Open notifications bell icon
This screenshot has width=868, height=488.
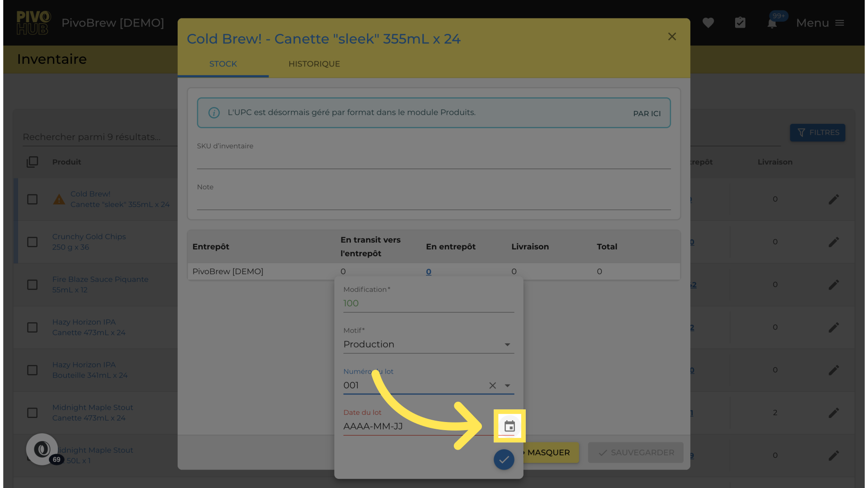772,23
